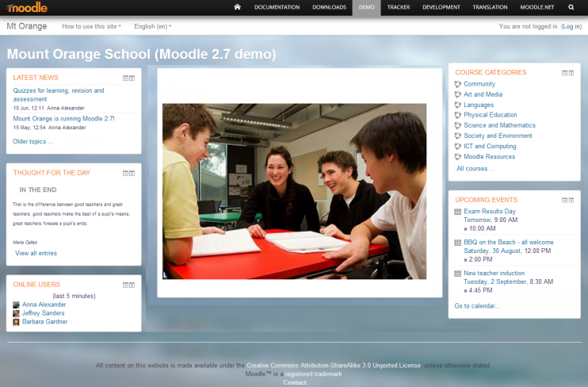This screenshot has width=588, height=387.
Task: Open the Tracker menu item
Action: (399, 7)
